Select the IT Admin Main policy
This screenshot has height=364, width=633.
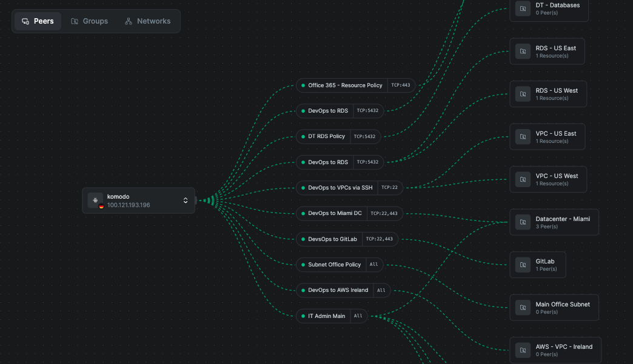326,316
